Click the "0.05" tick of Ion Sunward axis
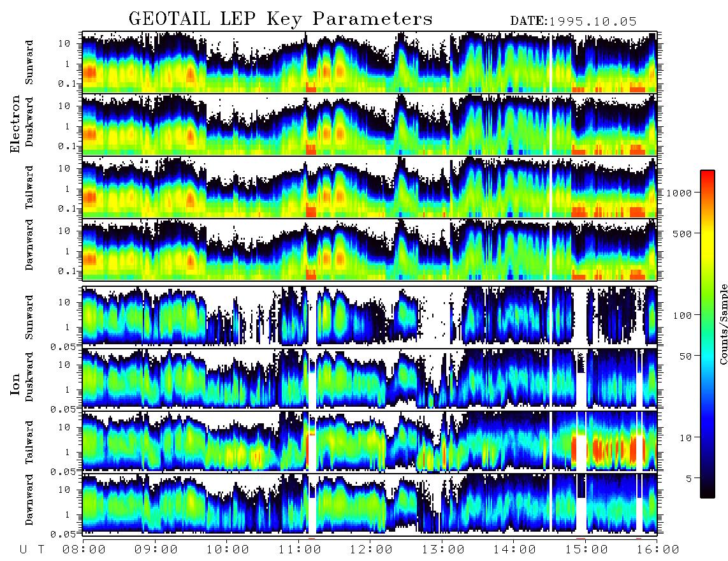 point(62,346)
